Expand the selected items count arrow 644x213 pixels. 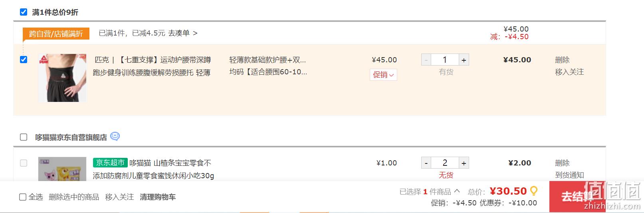click(457, 191)
